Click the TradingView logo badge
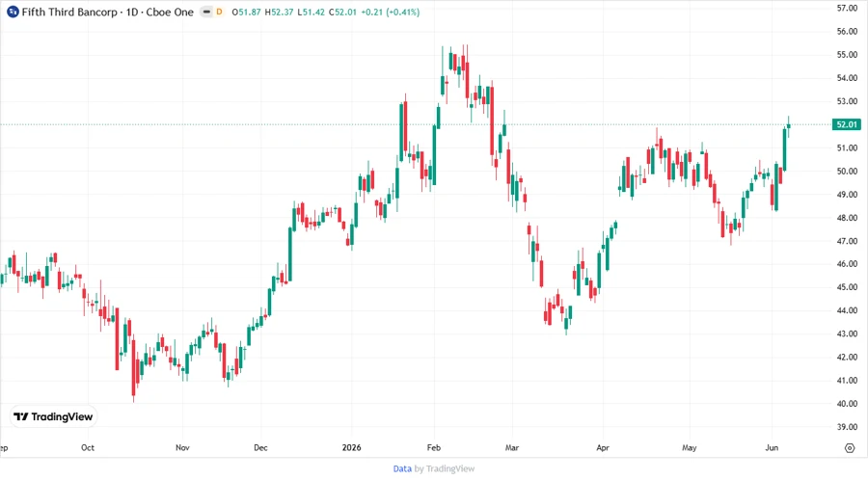Screen dimensions: 868x480 [x=54, y=417]
